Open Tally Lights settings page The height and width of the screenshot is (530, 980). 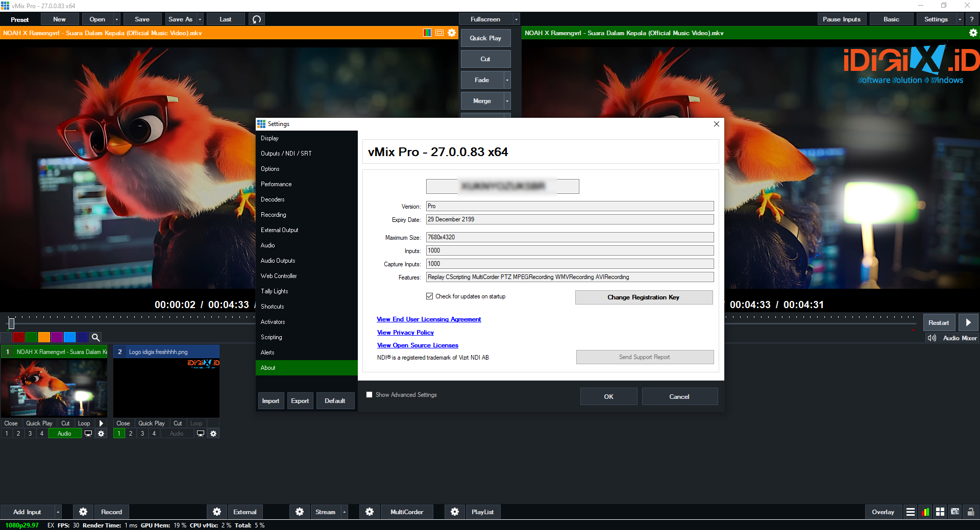306,291
